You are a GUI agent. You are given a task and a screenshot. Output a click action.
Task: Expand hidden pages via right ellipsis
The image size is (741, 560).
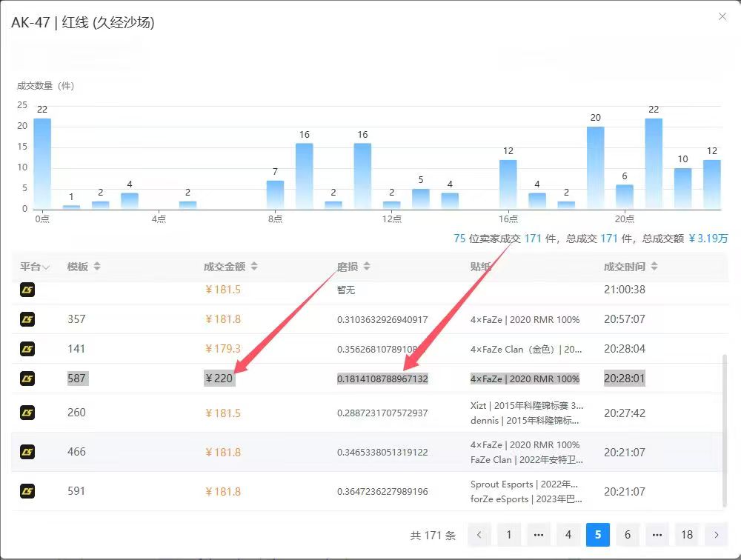pos(657,534)
